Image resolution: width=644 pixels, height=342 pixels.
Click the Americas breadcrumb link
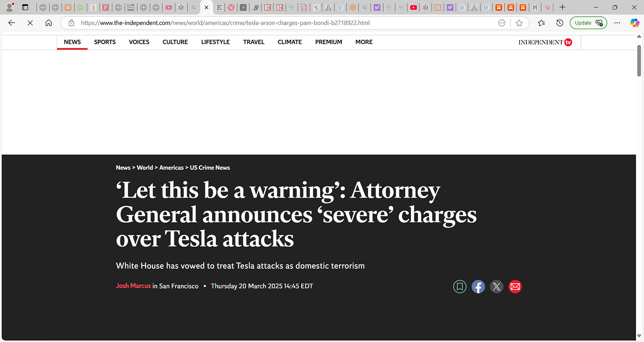[171, 168]
